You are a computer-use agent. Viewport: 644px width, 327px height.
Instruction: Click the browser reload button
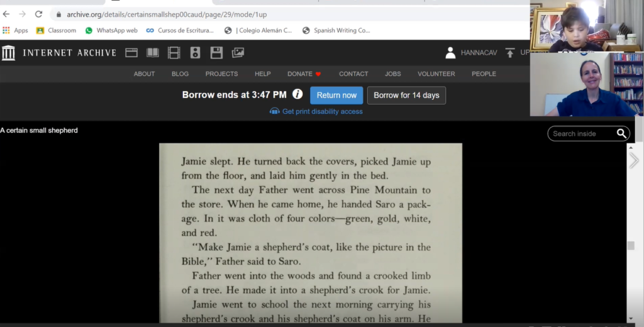pyautogui.click(x=38, y=14)
